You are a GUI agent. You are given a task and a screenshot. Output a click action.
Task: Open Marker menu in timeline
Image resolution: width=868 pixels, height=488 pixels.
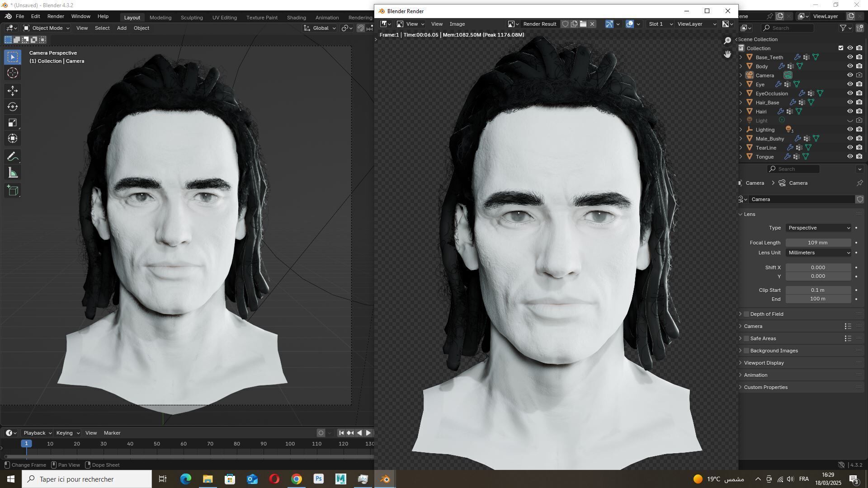[x=112, y=433]
